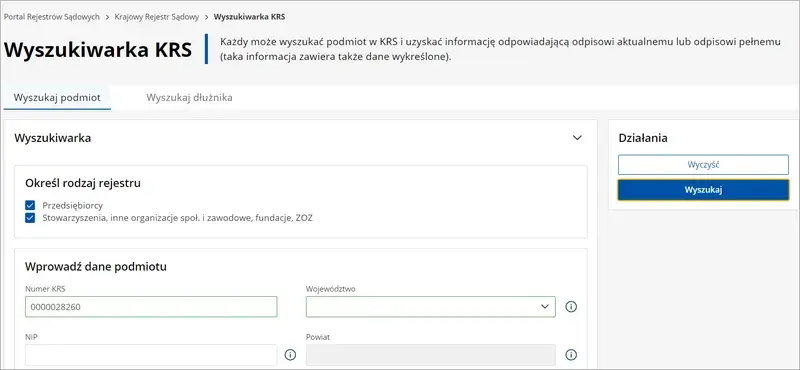Image resolution: width=800 pixels, height=370 pixels.
Task: Uncheck the Przedsiębiorcy checkbox
Action: (30, 206)
